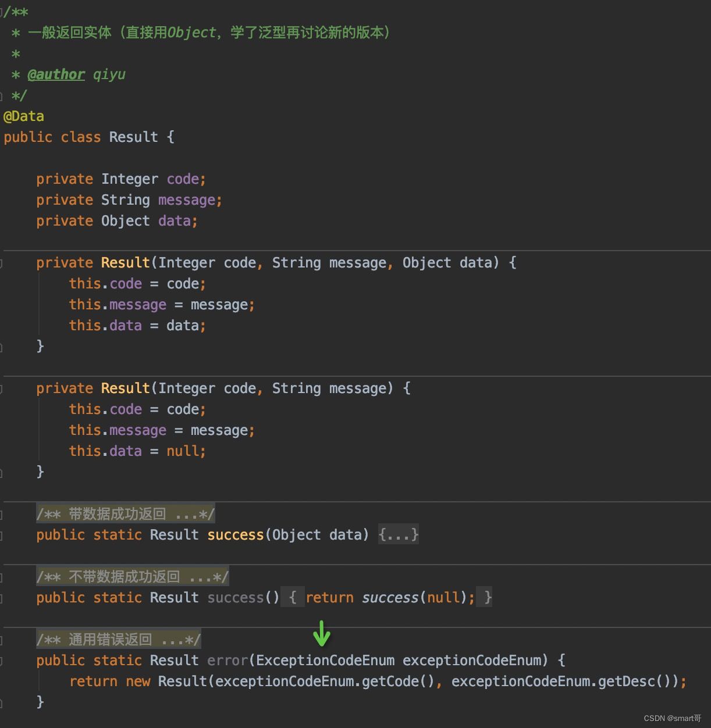
Task: Click this.data in the data = data assignment
Action: click(x=105, y=326)
